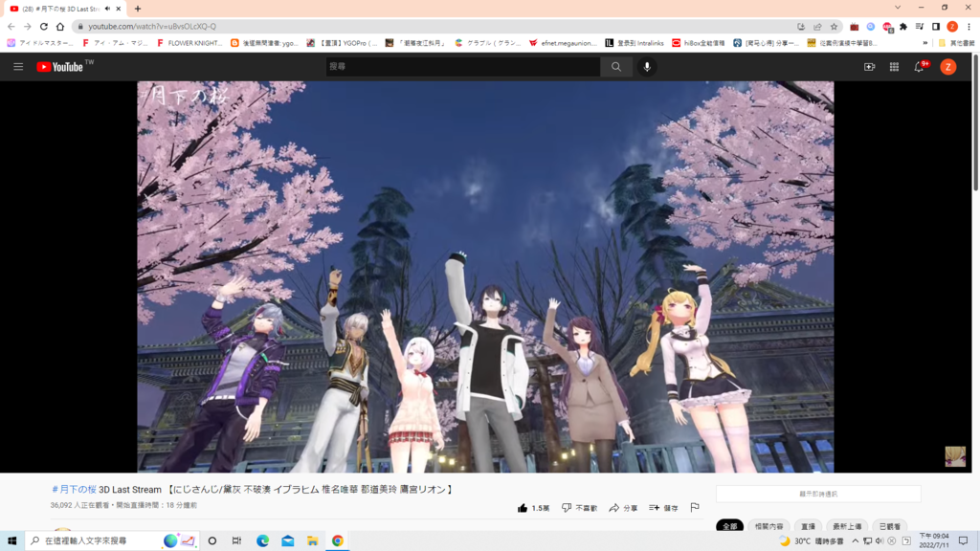980x551 pixels.
Task: Expand the hidden system tray icons
Action: point(855,541)
